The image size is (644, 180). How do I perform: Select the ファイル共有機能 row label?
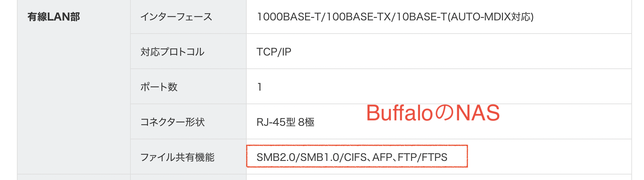coord(177,157)
